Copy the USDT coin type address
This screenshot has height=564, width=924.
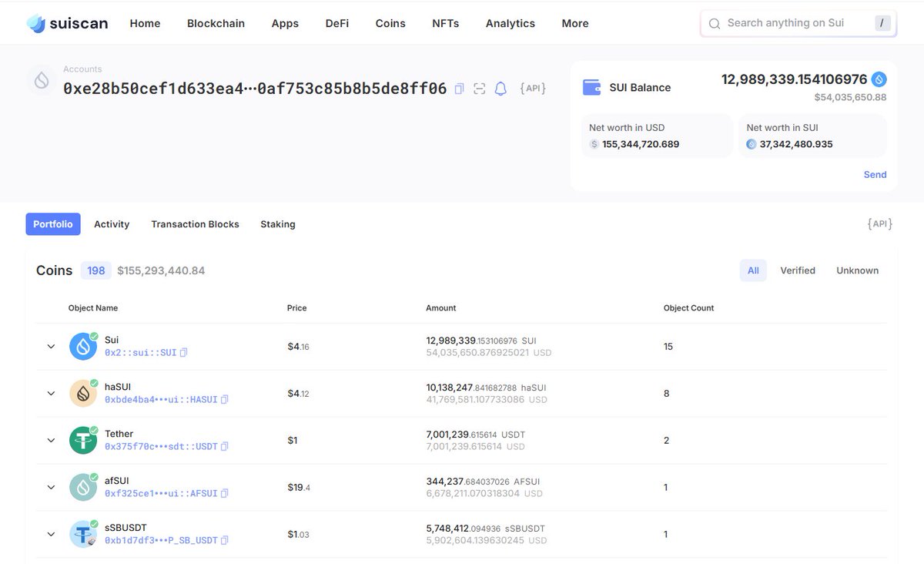[224, 447]
